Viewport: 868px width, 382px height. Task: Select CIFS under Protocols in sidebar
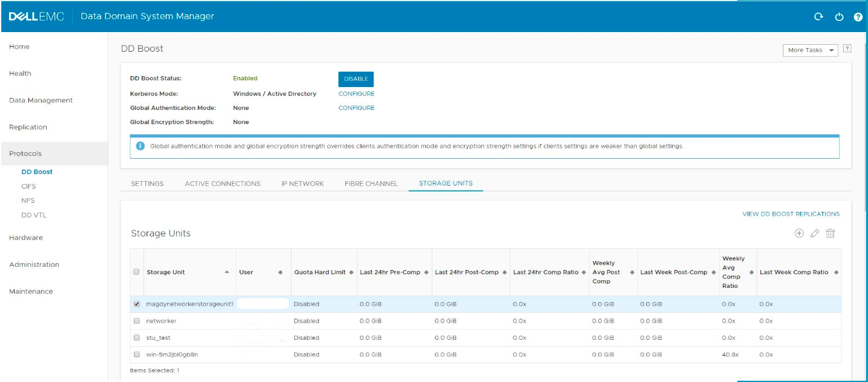(29, 186)
